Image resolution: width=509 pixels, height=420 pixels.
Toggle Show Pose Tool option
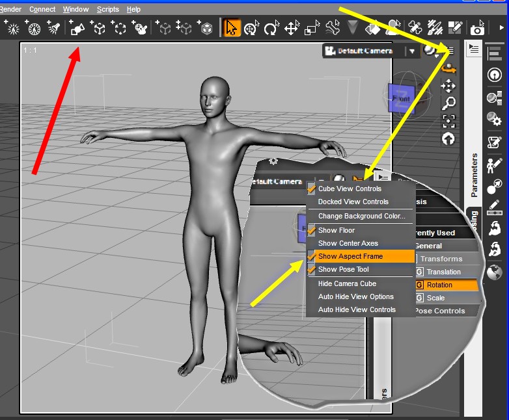click(x=361, y=269)
